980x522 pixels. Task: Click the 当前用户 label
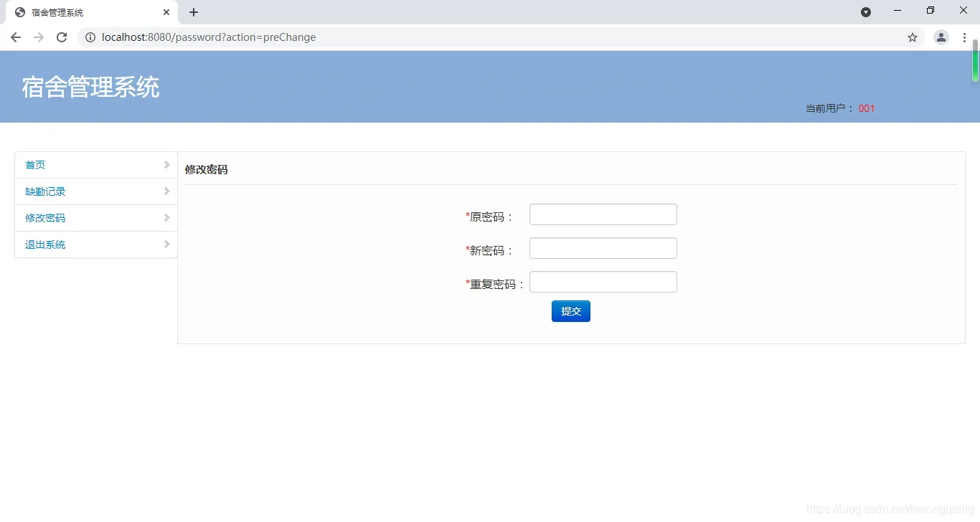pos(830,108)
